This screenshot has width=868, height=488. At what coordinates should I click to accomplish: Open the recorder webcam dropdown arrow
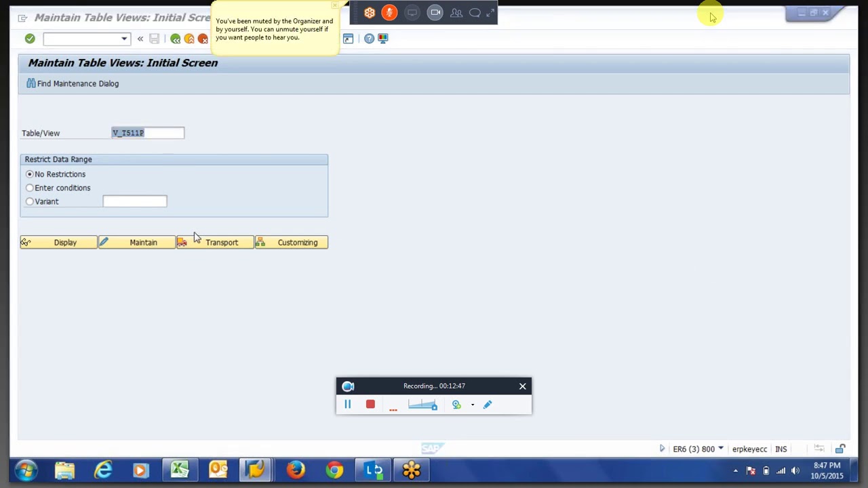pyautogui.click(x=473, y=405)
